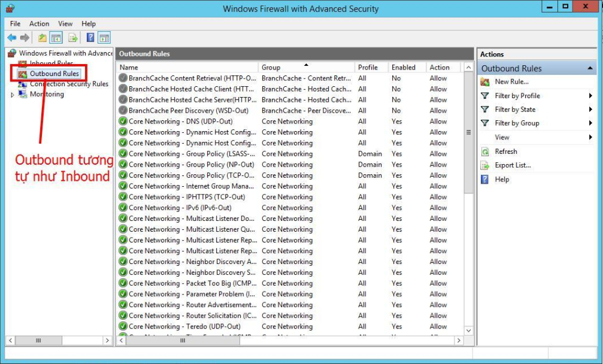
Task: Sort rules by the Profile column header
Action: (371, 67)
